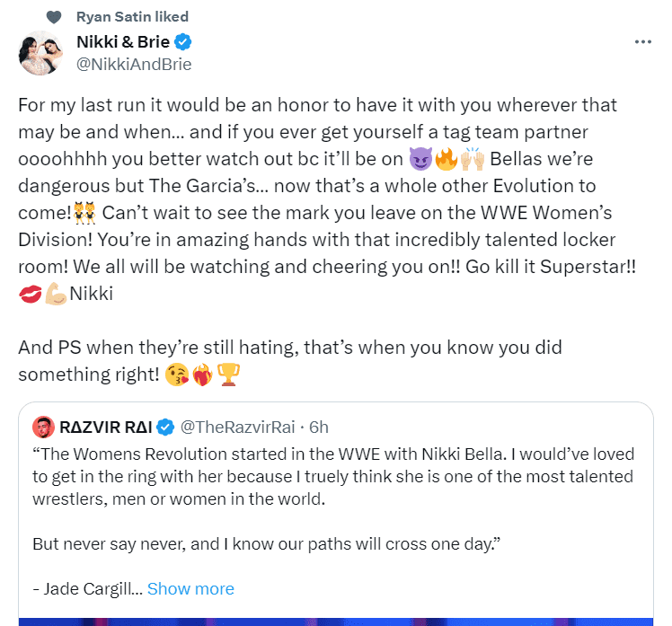The image size is (672, 626).
Task: Open Razvir Rai's small profile avatar
Action: coord(42,426)
